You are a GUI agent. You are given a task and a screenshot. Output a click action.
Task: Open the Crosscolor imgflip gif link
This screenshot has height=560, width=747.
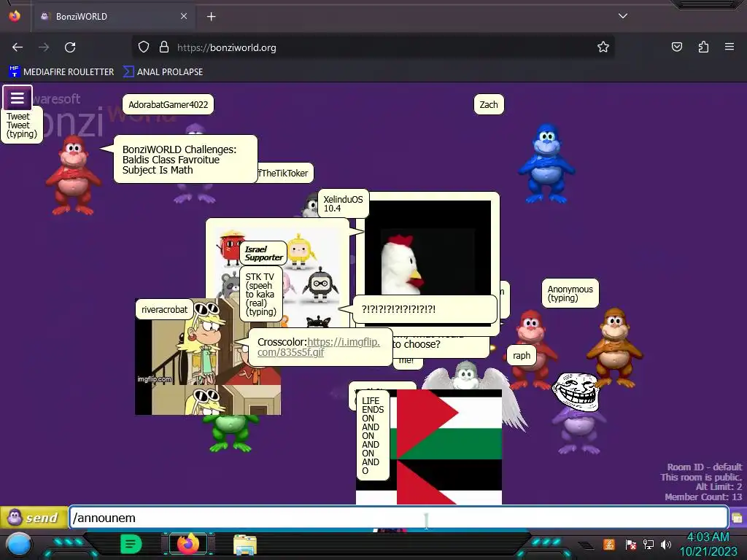point(318,347)
